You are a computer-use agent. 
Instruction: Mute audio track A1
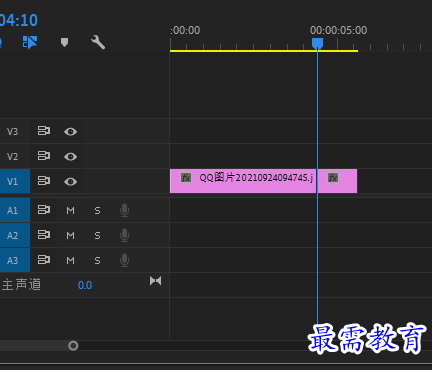pyautogui.click(x=70, y=211)
